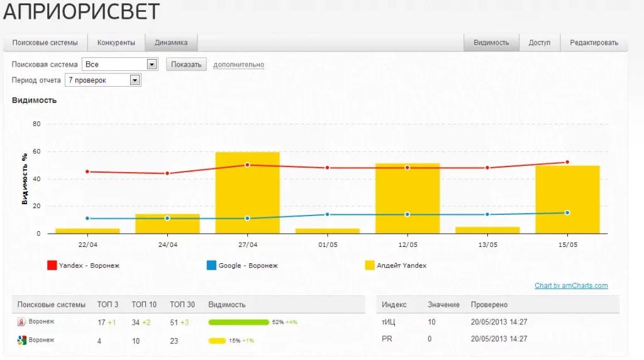Click the 20/05/2013 14:27 date for тИЦ
Screen dimensions: 644x360
[x=499, y=322]
